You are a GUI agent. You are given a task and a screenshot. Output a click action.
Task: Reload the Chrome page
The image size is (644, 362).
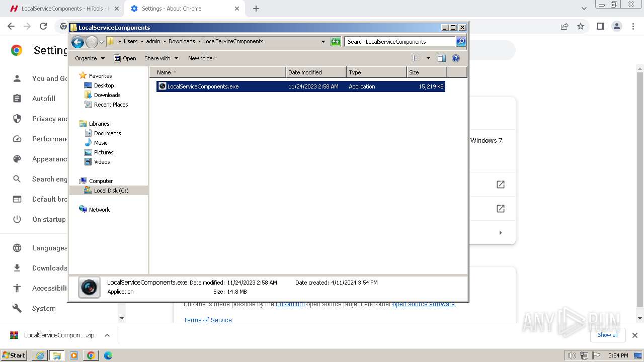click(43, 26)
